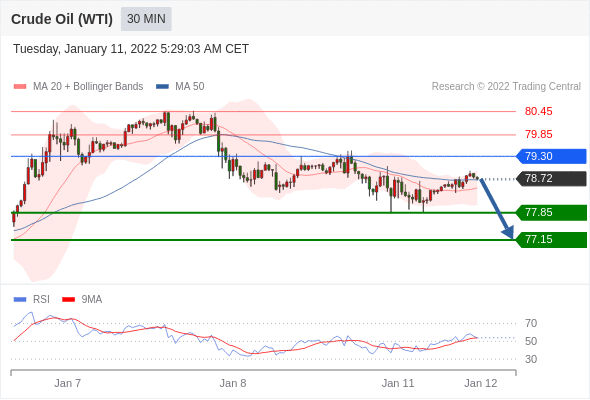590x400 pixels.
Task: Click the 9MA legend label
Action: pos(92,300)
